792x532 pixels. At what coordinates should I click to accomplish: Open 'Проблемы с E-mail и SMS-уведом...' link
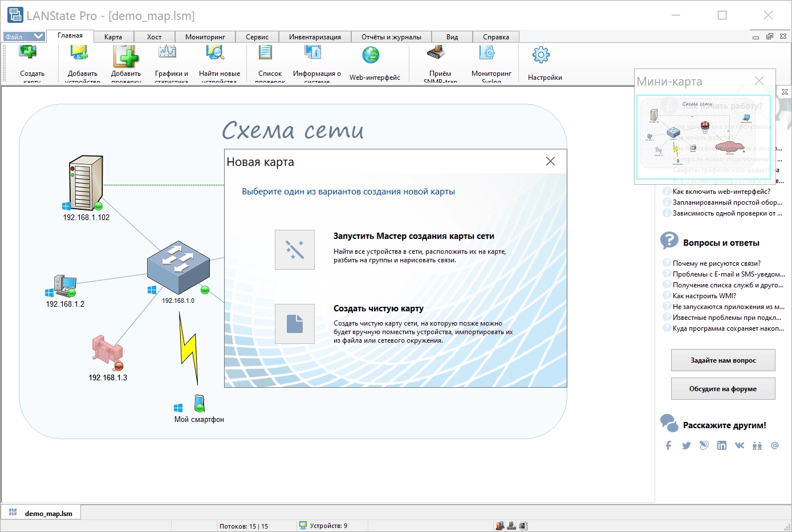[729, 274]
